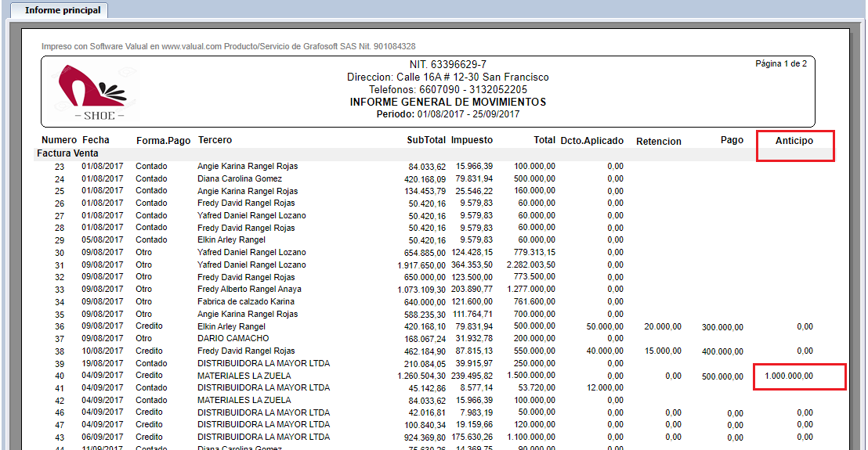Select the 50.000,00 discount on invoice 36
The width and height of the screenshot is (868, 450).
606,326
